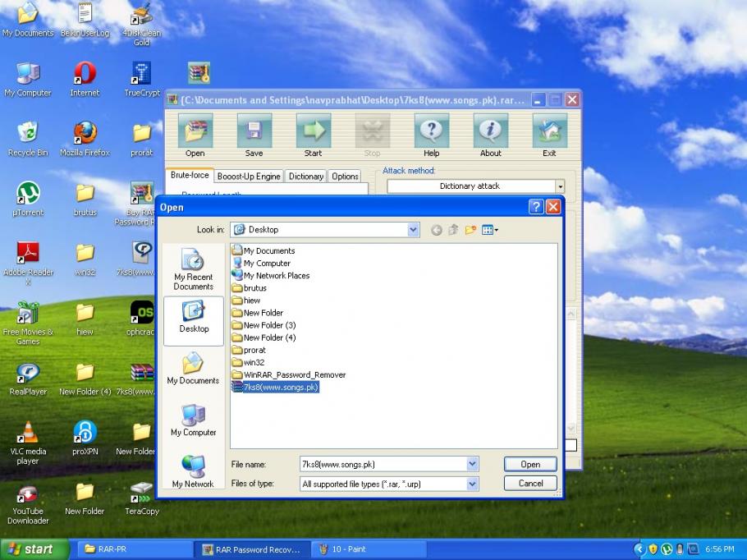Select My Computer desktop icon

[x=28, y=80]
